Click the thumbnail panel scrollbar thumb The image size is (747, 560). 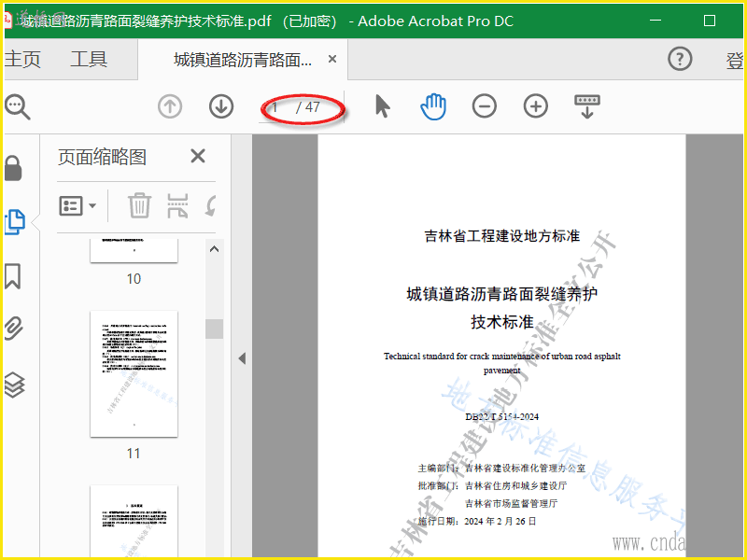pyautogui.click(x=215, y=329)
